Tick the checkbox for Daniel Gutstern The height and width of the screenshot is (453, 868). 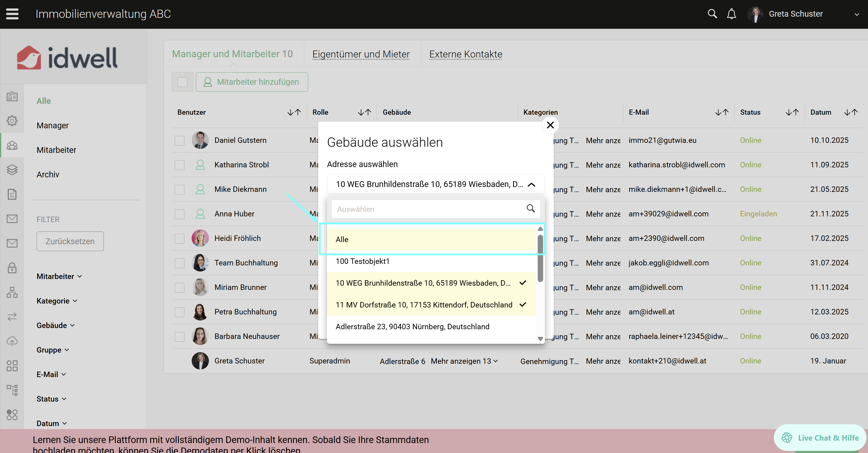click(180, 140)
